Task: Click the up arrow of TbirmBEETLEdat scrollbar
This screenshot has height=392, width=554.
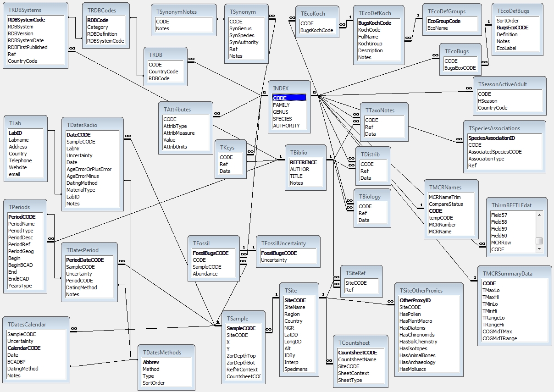Action: 539,215
